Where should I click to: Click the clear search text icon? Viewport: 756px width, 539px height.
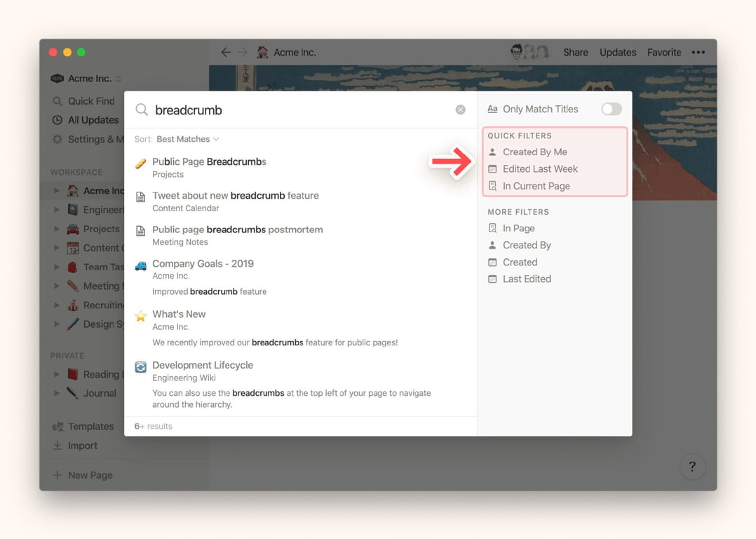point(460,109)
